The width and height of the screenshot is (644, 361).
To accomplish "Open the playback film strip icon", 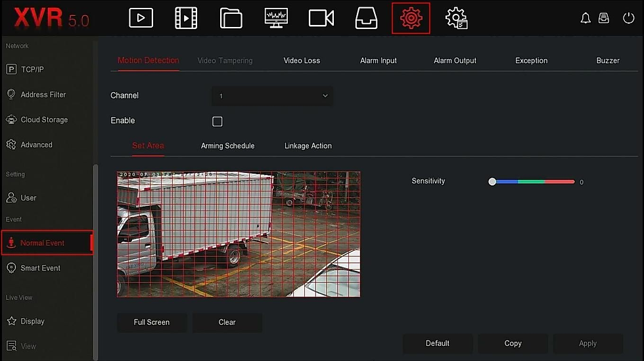I will point(186,18).
